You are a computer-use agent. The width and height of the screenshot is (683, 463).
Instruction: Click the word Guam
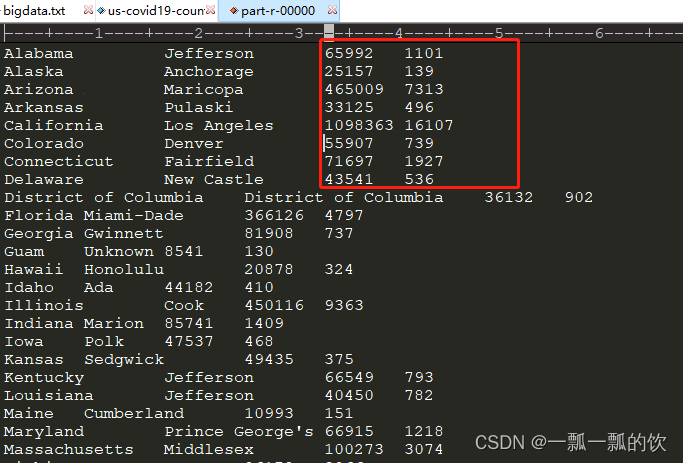pyautogui.click(x=24, y=251)
